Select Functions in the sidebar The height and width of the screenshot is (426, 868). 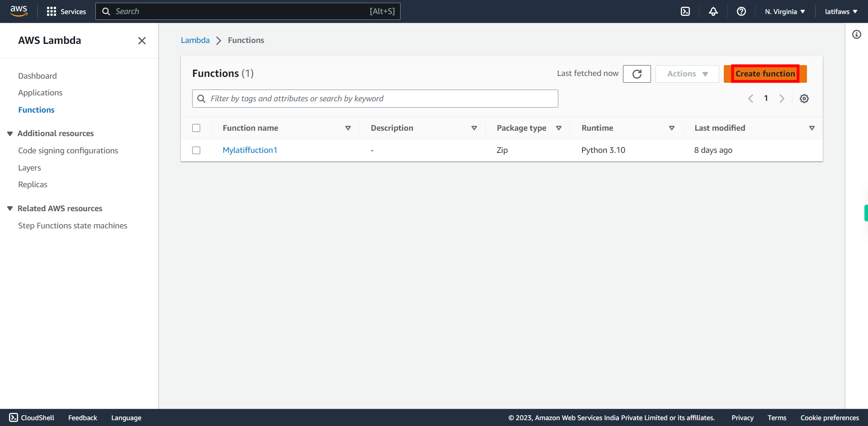pos(36,110)
